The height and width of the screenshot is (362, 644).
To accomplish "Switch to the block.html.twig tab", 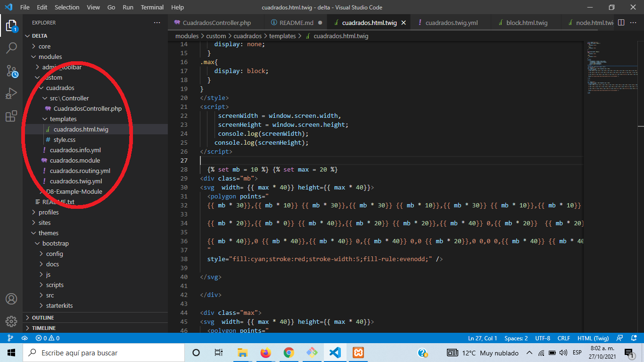I will [526, 23].
